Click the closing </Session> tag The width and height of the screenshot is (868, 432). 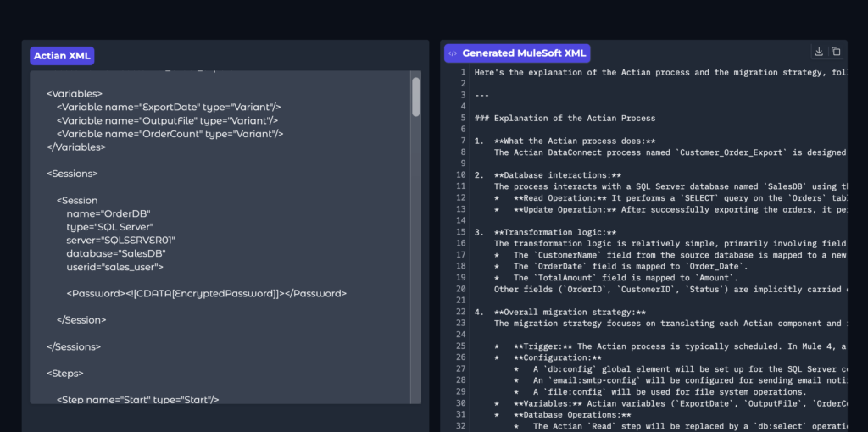pos(81,320)
